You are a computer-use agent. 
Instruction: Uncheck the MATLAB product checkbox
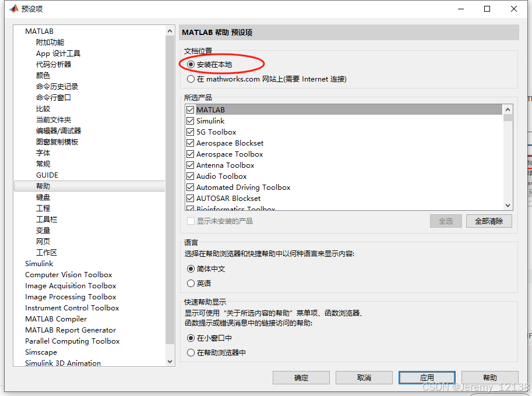(x=190, y=110)
